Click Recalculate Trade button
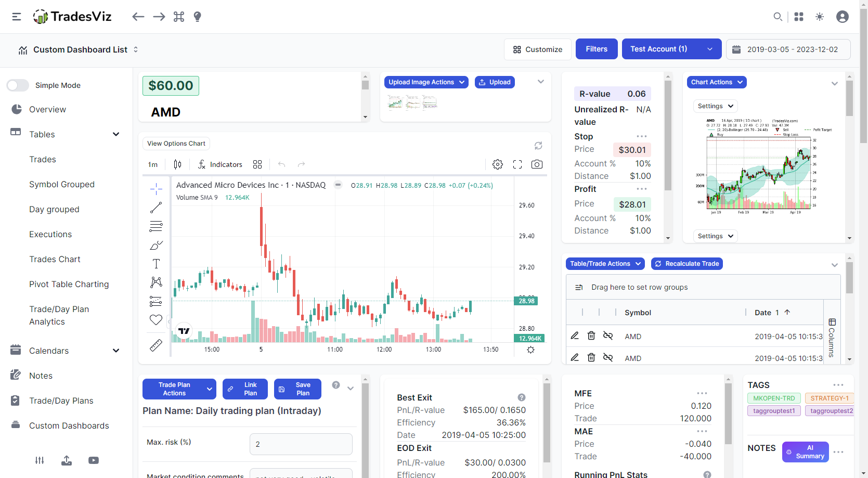868x478 pixels. click(687, 264)
